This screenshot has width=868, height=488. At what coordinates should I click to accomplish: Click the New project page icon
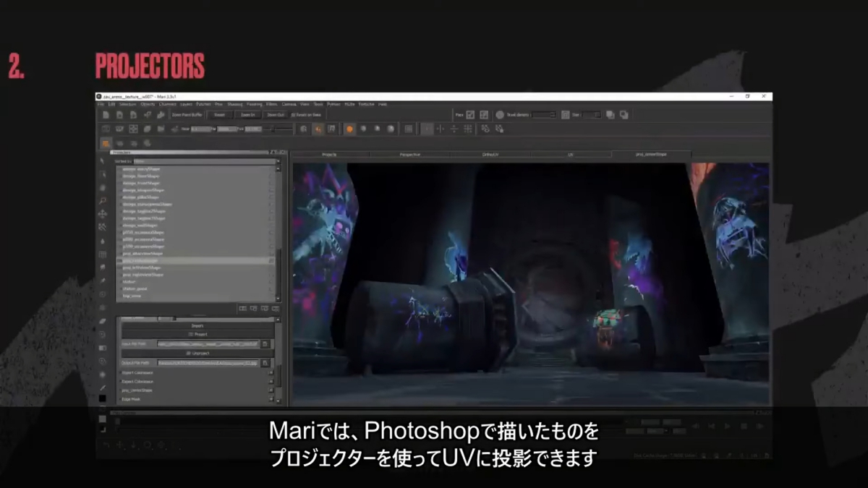106,115
